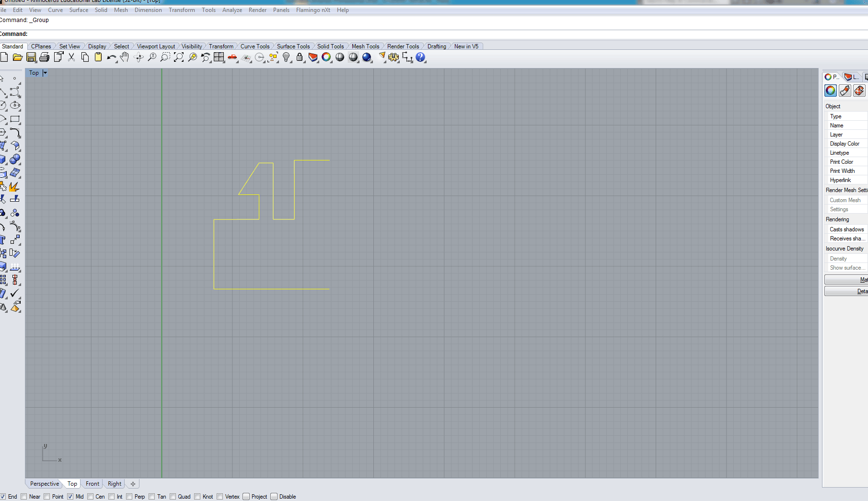This screenshot has height=501, width=868.
Task: Toggle the Project osnap checkbox
Action: [x=246, y=497]
